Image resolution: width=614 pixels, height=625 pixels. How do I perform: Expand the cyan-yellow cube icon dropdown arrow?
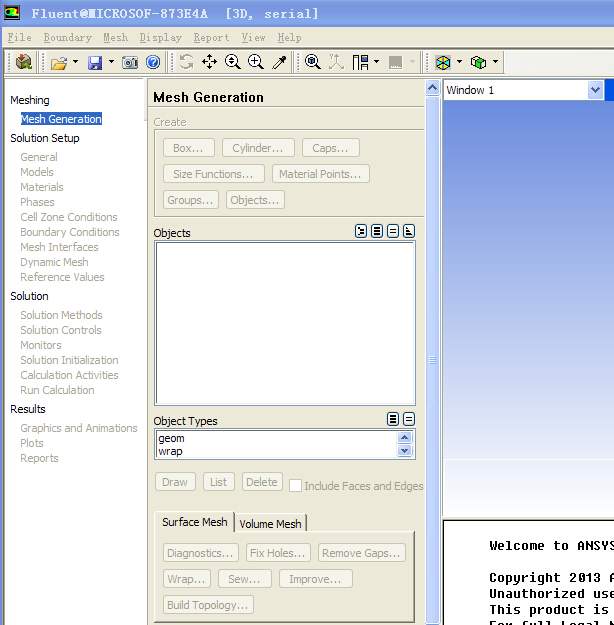pos(459,62)
